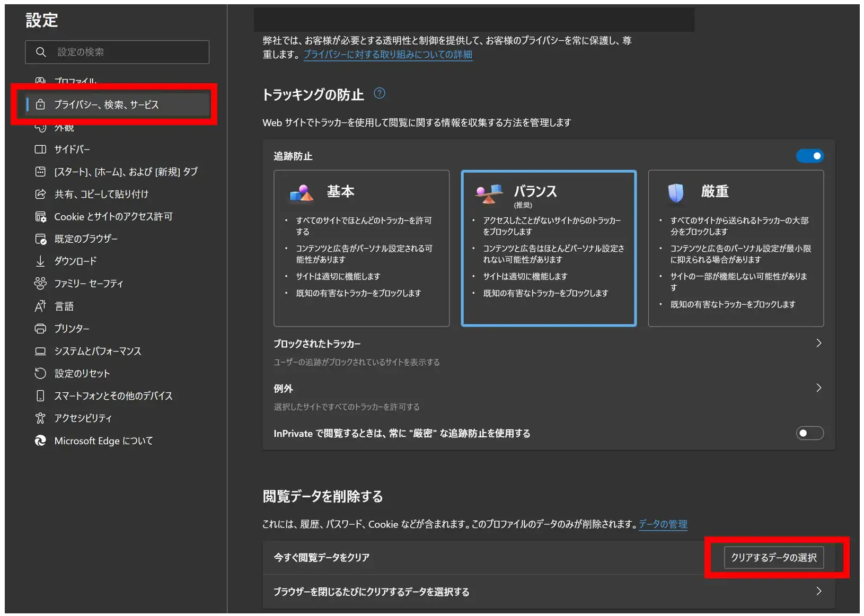The height and width of the screenshot is (616, 864).
Task: Click the 基本 shapes illustration icon
Action: pos(301,193)
